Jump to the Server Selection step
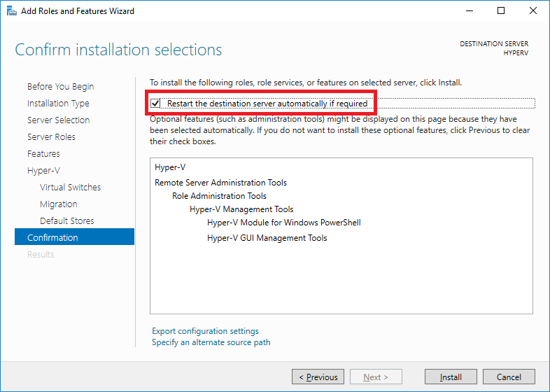Image resolution: width=550 pixels, height=392 pixels. coord(59,120)
